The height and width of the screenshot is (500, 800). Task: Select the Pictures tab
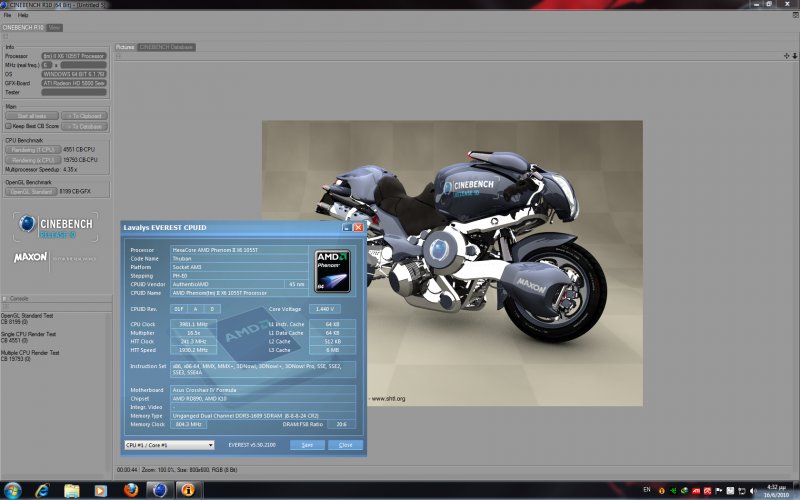pos(125,47)
